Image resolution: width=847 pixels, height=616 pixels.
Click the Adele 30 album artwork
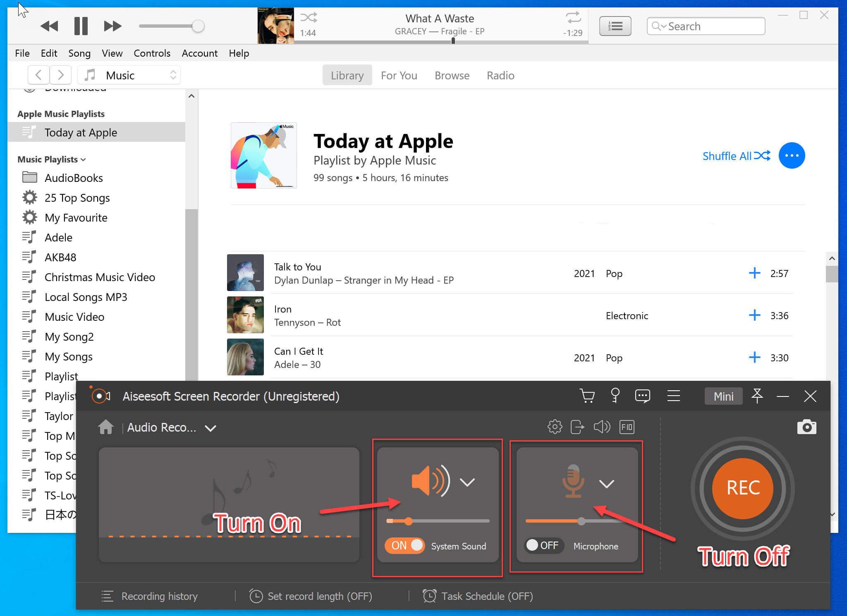click(x=245, y=357)
